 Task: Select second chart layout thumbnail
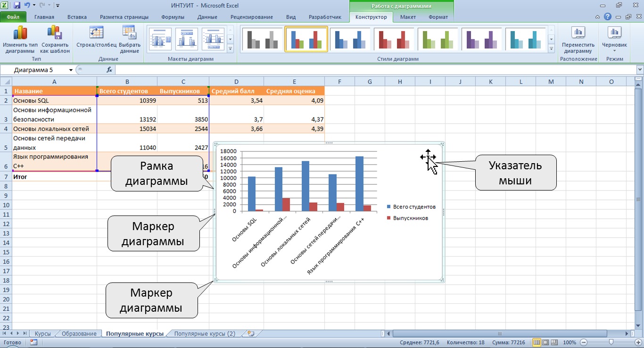tap(187, 40)
